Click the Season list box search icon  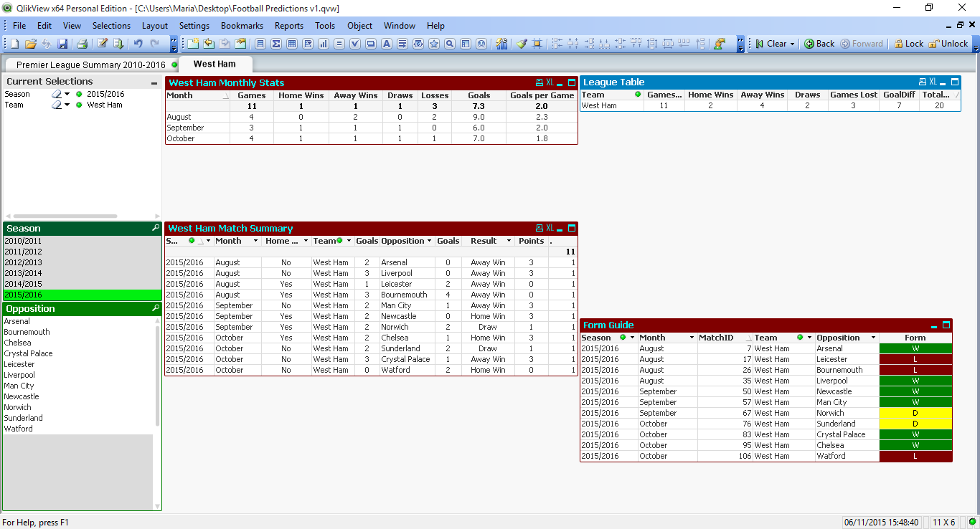click(x=156, y=228)
